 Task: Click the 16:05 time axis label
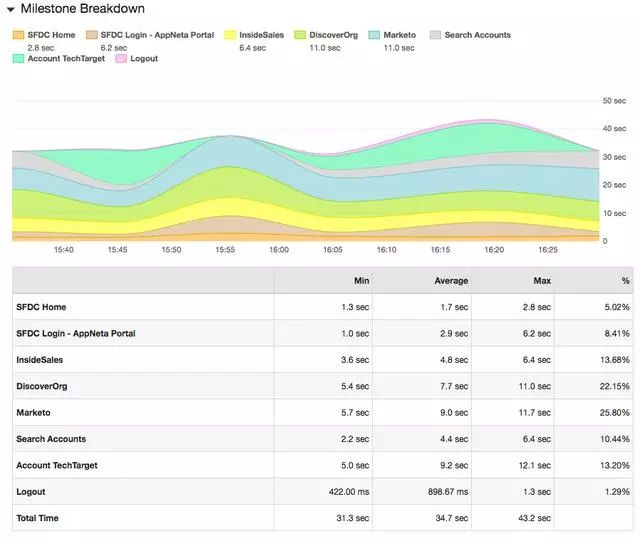(333, 250)
